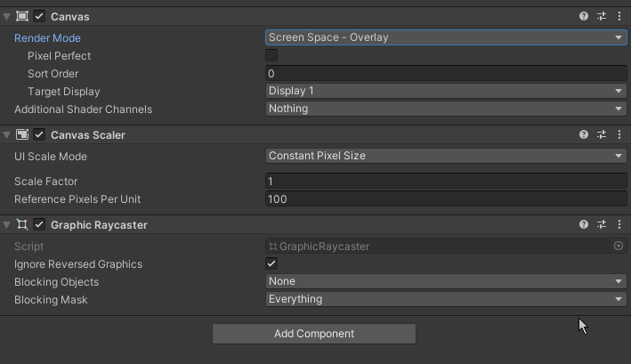
Task: Open Canvas component three-dot menu
Action: pyautogui.click(x=619, y=16)
